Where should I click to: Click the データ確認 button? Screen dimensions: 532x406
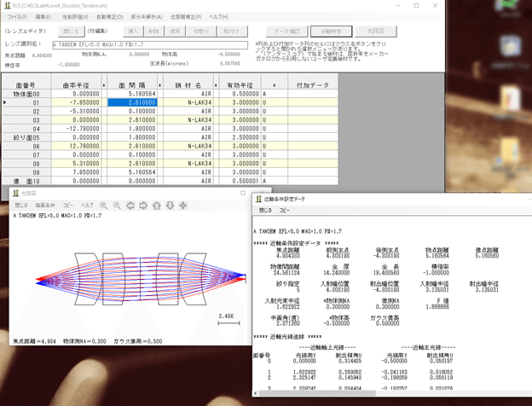click(286, 32)
